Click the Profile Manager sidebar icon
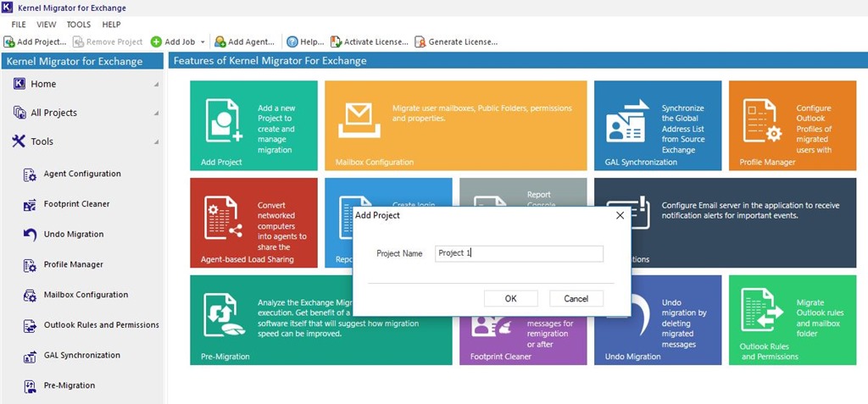Screen dimensions: 868x404 point(30,266)
